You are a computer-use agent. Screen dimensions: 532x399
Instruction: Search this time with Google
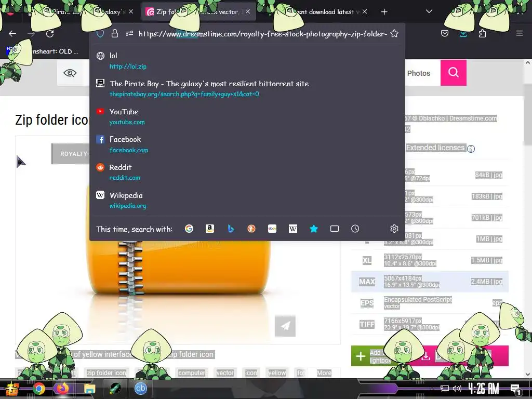click(x=189, y=229)
